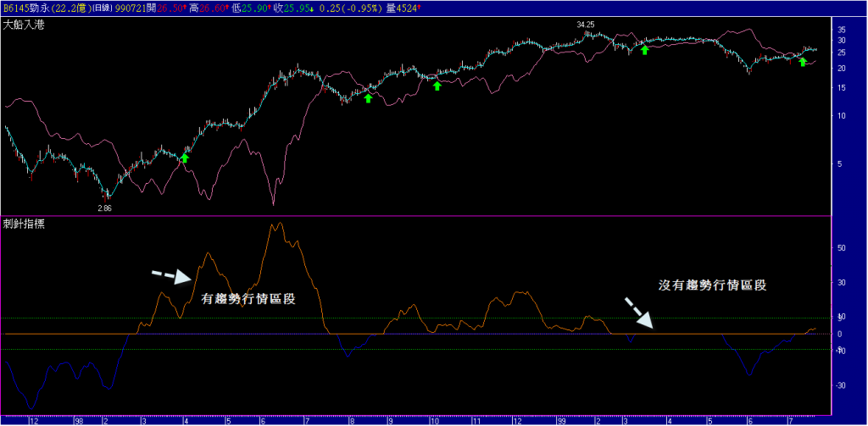Click the green buy arrow in July 1999
Screen dimensions: 868x426
click(803, 62)
